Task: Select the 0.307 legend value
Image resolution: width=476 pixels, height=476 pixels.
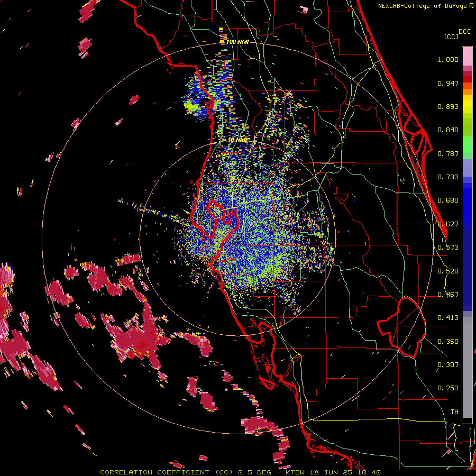Action: click(x=448, y=365)
